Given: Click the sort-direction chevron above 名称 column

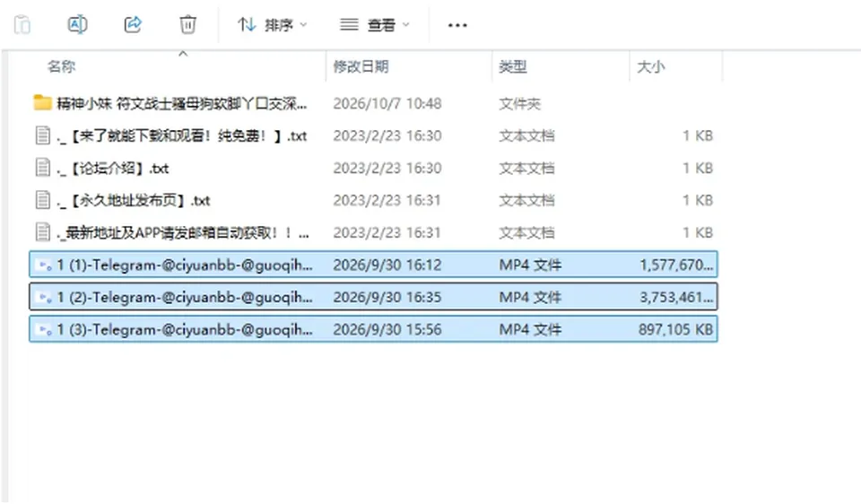Looking at the screenshot, I should tap(183, 54).
